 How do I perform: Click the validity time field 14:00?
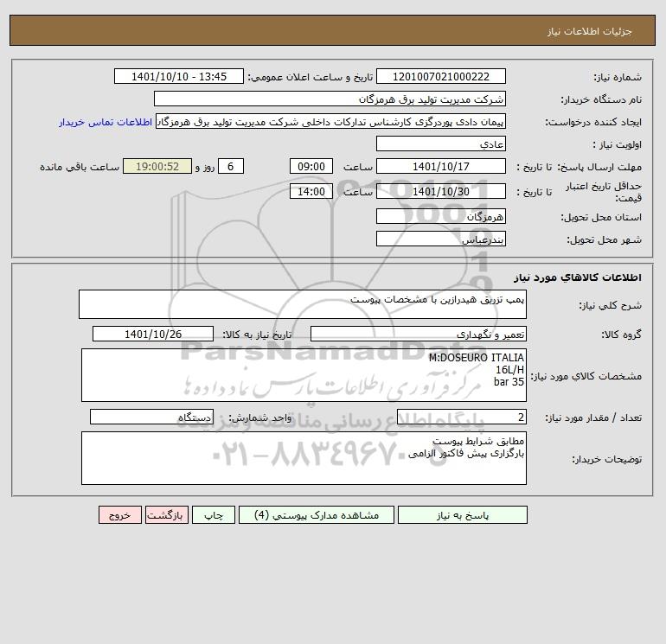coord(311,191)
